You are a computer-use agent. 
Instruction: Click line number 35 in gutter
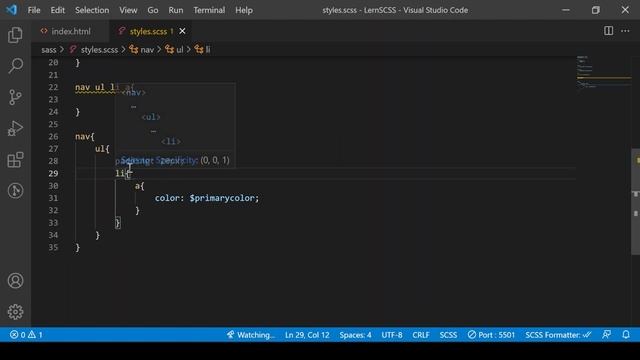pyautogui.click(x=53, y=247)
